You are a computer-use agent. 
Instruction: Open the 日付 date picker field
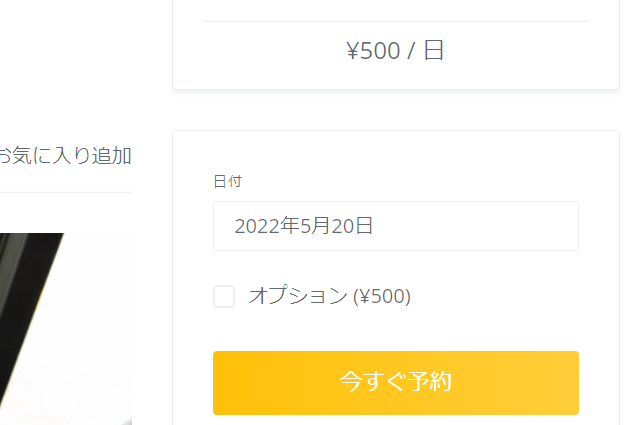coord(395,226)
